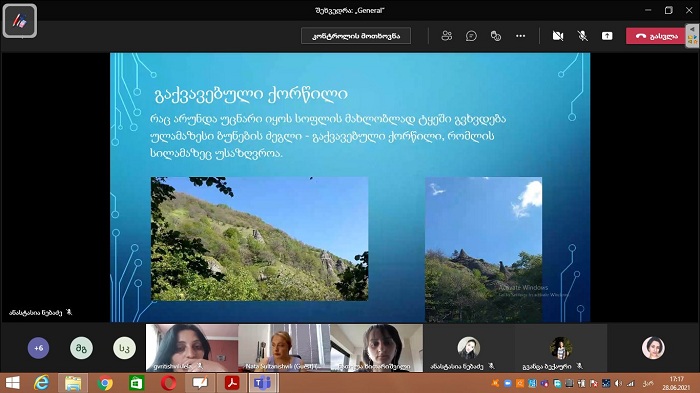Launch Opera browser from taskbar
The image size is (700, 393).
168,383
